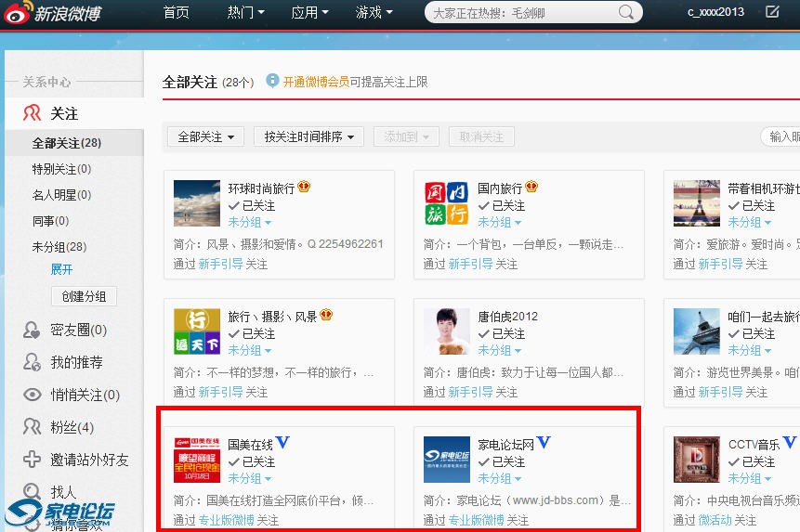Image resolution: width=800 pixels, height=532 pixels.
Task: Open 微活动 link under CCTV音乐
Action: (x=715, y=520)
